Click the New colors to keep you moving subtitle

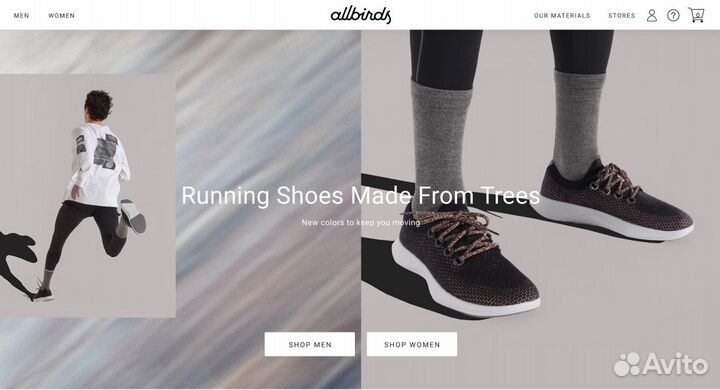point(360,222)
